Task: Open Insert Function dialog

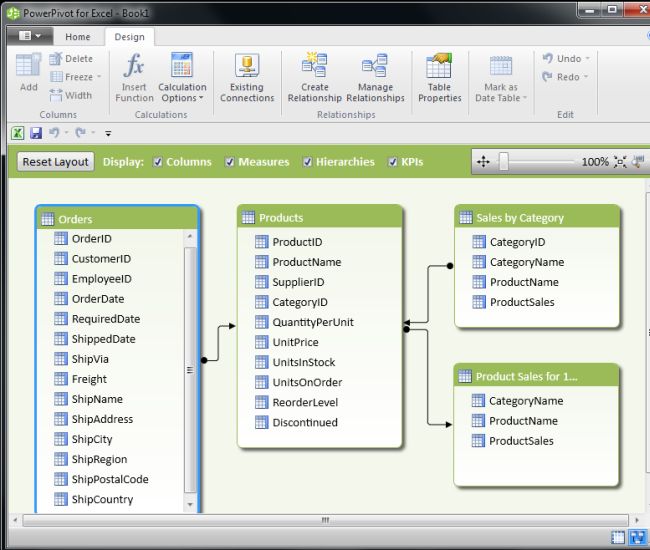Action: [x=134, y=78]
